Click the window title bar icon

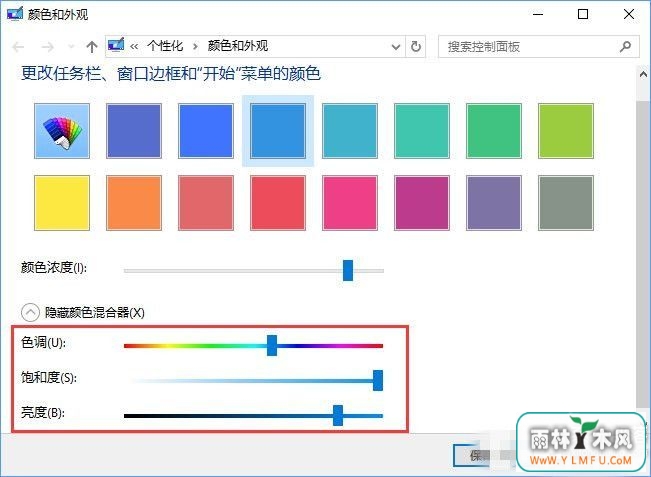15,14
